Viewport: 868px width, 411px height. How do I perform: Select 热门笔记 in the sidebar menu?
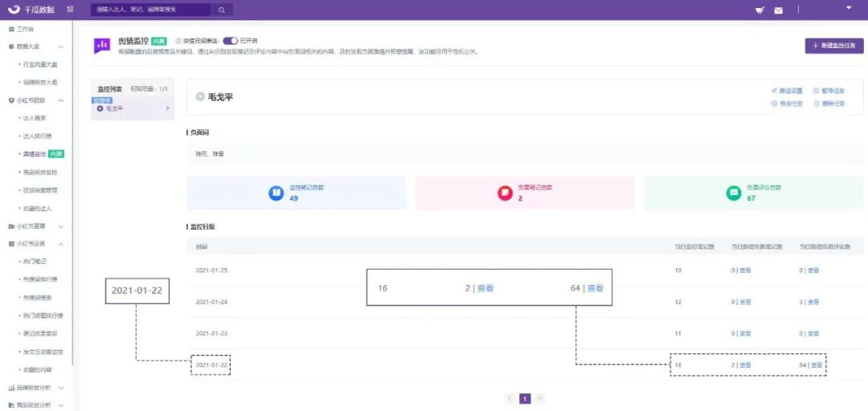coord(38,262)
